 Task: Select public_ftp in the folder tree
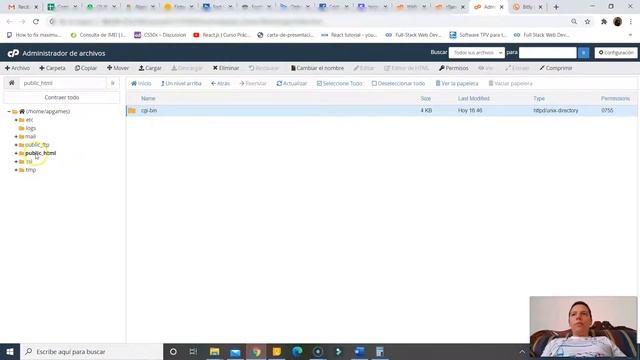coord(37,145)
